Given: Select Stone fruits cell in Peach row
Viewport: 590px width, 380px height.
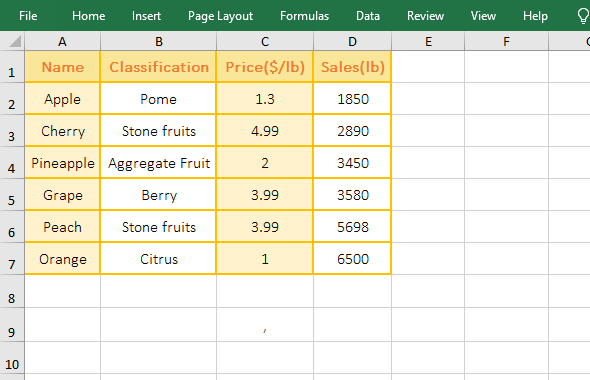Looking at the screenshot, I should [158, 226].
